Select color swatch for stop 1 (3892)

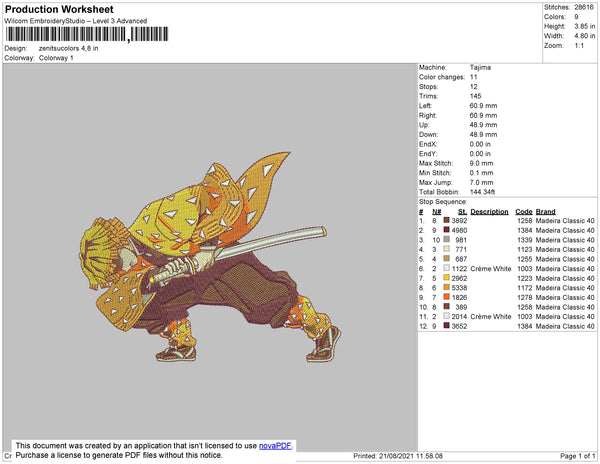[x=446, y=220]
